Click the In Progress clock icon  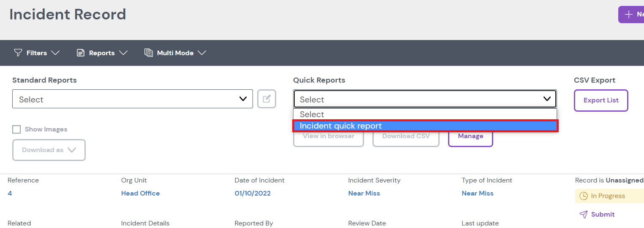tap(583, 196)
